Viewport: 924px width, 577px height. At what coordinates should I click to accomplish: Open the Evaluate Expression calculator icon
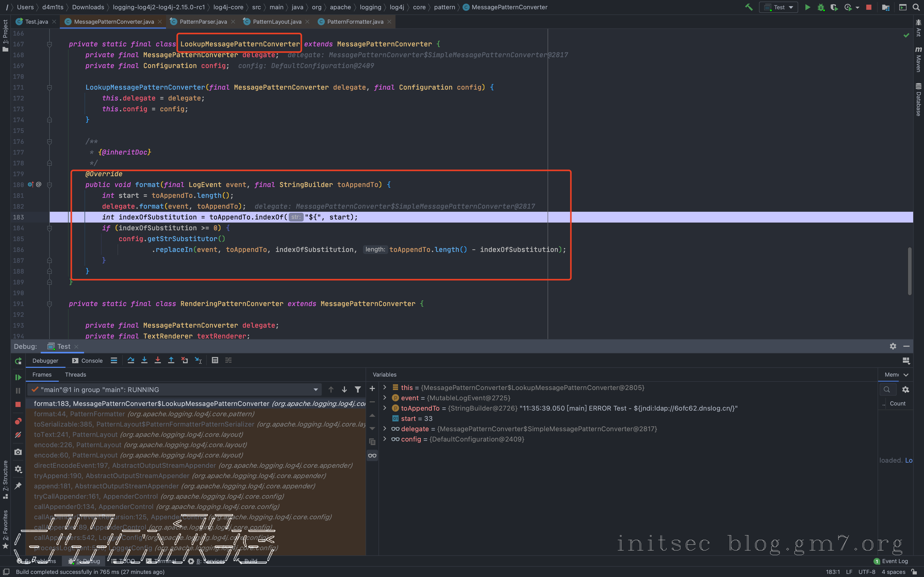click(215, 360)
